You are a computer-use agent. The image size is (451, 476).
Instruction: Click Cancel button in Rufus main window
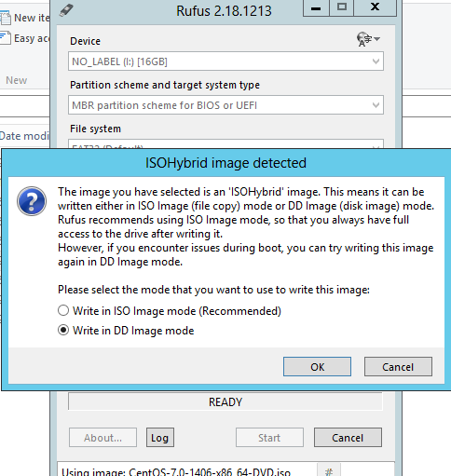pyautogui.click(x=348, y=438)
